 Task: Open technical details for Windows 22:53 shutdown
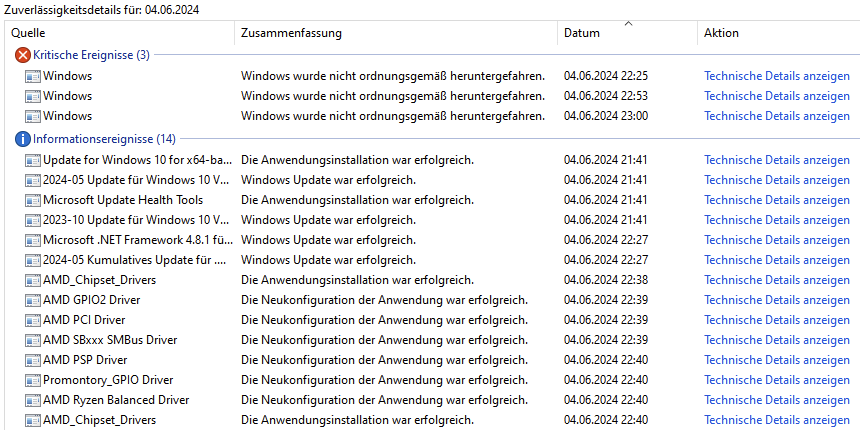[x=777, y=97]
